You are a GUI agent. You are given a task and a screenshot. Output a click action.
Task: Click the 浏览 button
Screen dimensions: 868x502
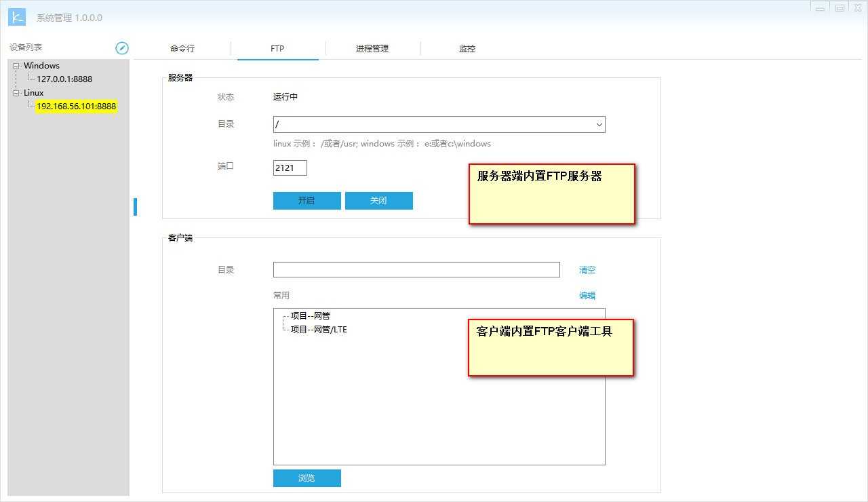tap(307, 478)
